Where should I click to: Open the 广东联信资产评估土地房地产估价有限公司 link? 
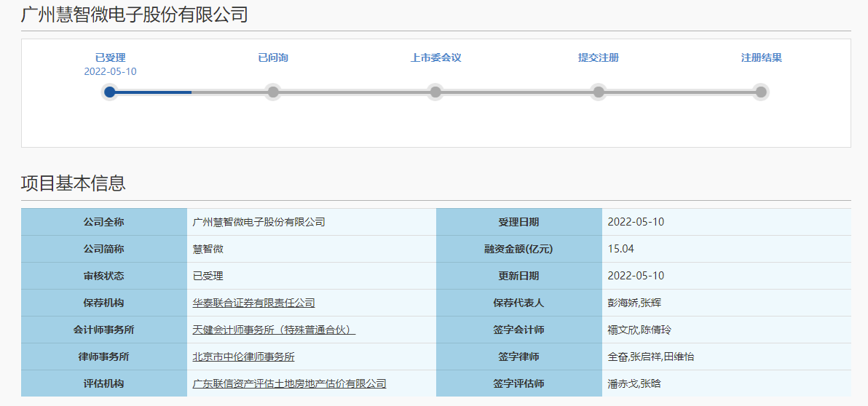(x=289, y=383)
